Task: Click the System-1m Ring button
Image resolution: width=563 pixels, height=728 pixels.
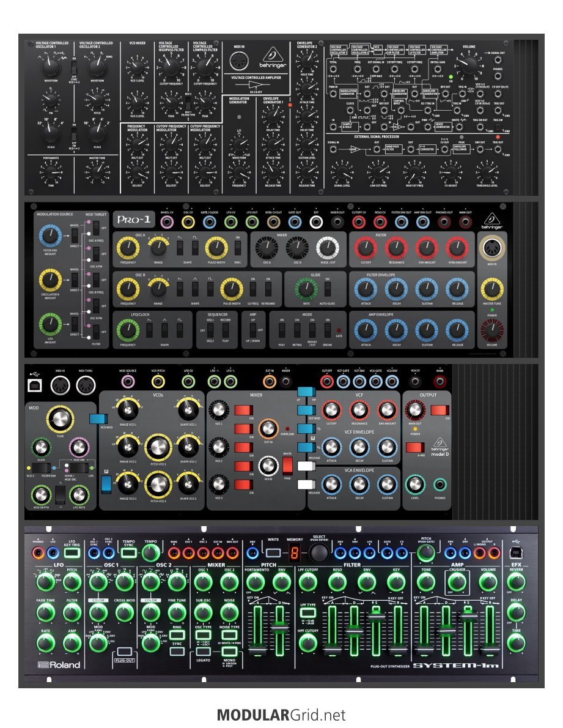Action: pos(177,634)
